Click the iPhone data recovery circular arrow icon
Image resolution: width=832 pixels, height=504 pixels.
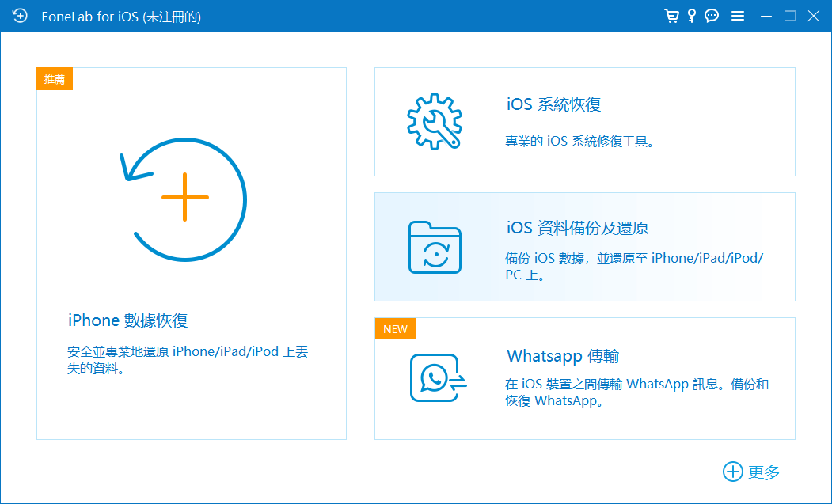[x=184, y=198]
